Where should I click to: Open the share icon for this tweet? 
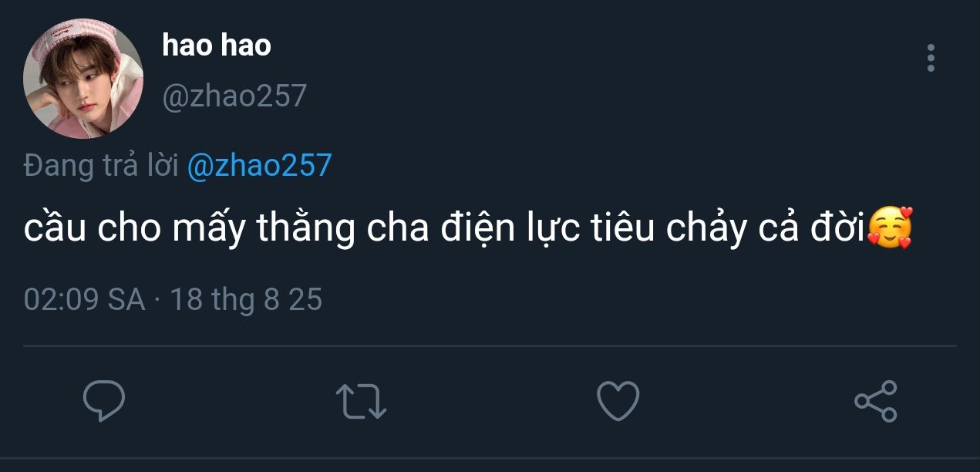(x=876, y=401)
